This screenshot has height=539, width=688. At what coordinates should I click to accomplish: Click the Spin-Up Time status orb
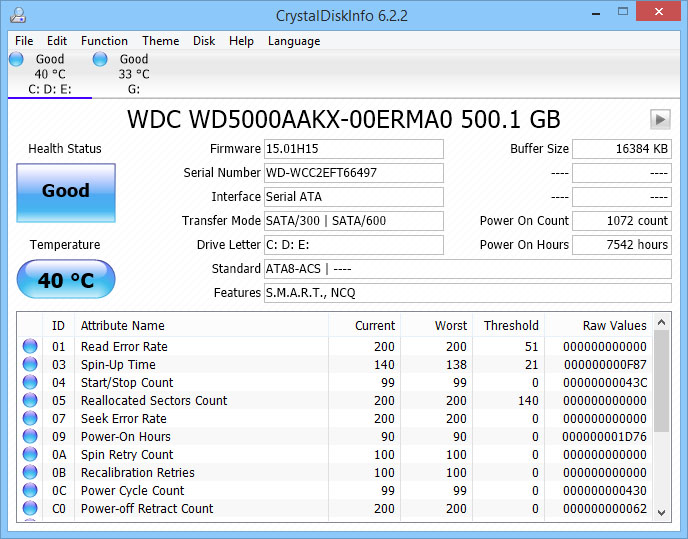click(30, 365)
